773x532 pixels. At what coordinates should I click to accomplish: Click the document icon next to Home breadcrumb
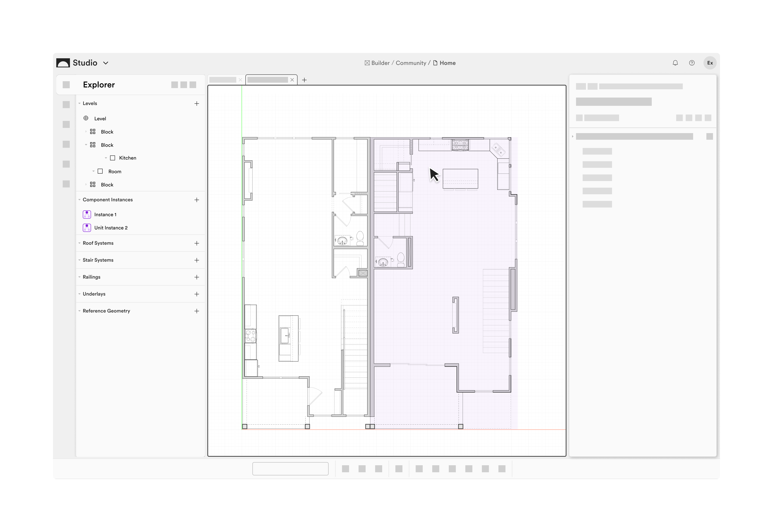click(435, 63)
